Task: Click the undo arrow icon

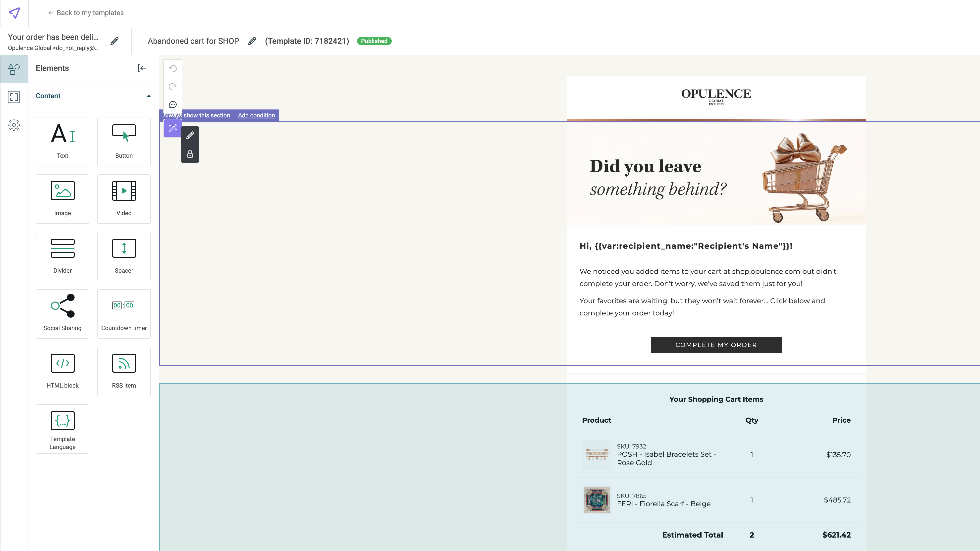Action: [x=173, y=68]
